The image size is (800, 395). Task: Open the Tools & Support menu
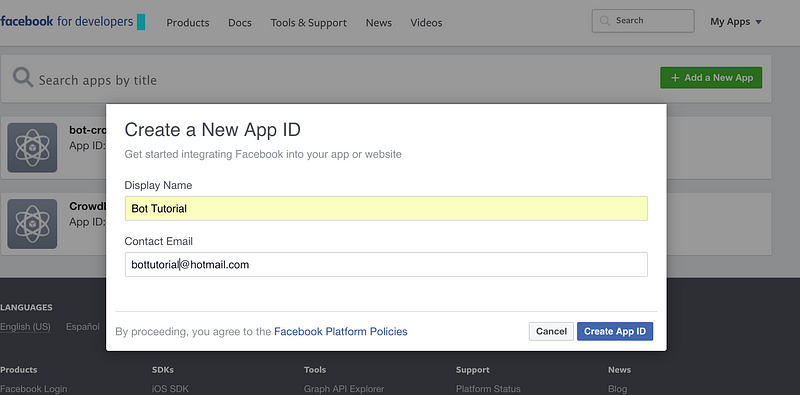(309, 23)
